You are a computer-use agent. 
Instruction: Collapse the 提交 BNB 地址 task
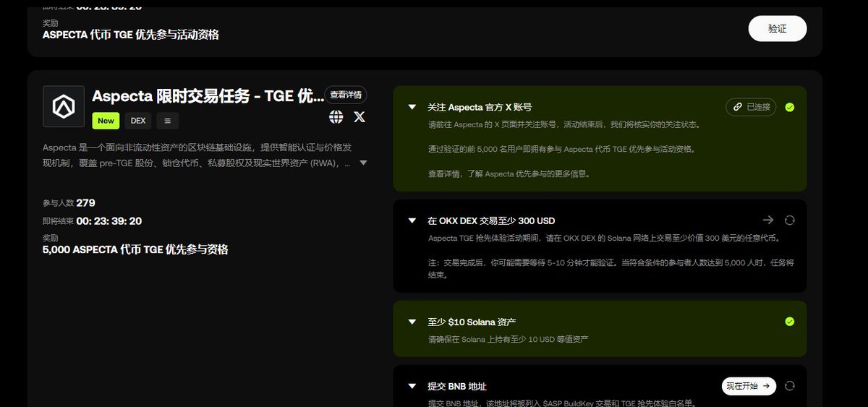click(412, 386)
